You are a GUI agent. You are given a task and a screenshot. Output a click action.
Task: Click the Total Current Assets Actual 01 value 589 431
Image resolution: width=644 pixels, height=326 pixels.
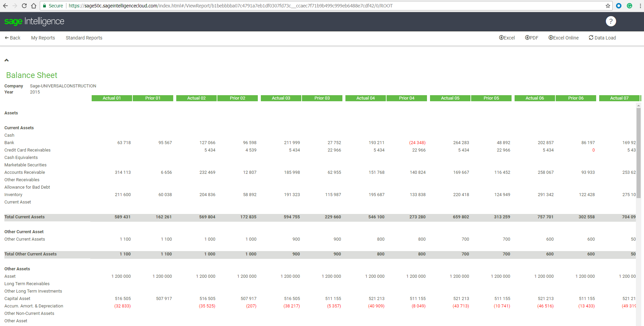[x=122, y=217]
